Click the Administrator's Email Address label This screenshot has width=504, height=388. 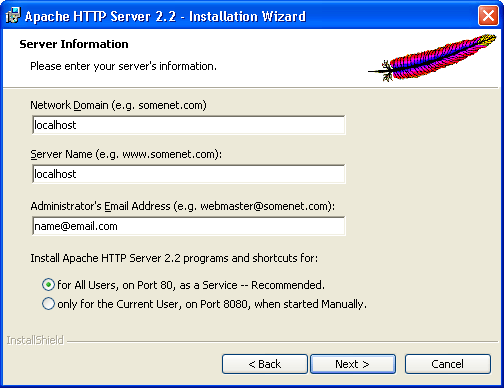[183, 206]
